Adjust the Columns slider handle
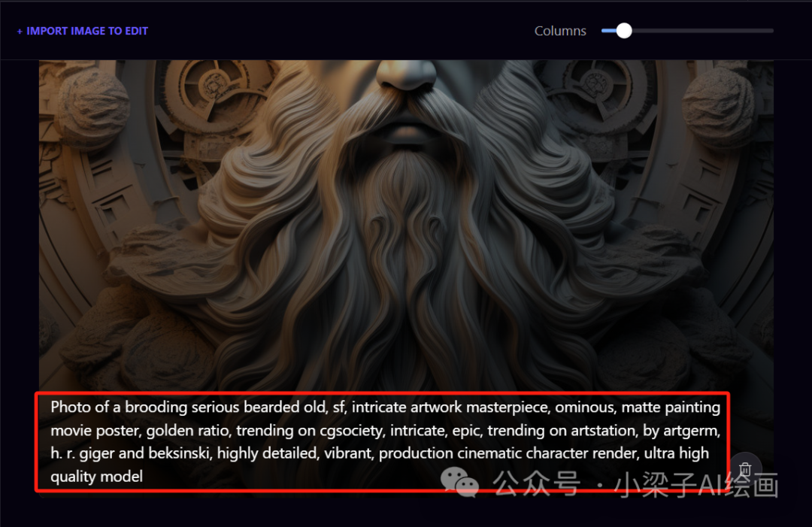812x527 pixels. tap(624, 31)
